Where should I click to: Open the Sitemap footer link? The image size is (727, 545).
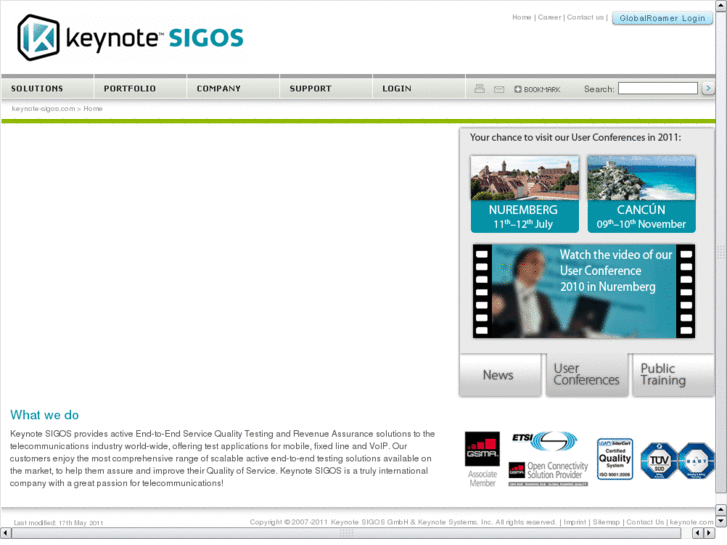click(606, 522)
